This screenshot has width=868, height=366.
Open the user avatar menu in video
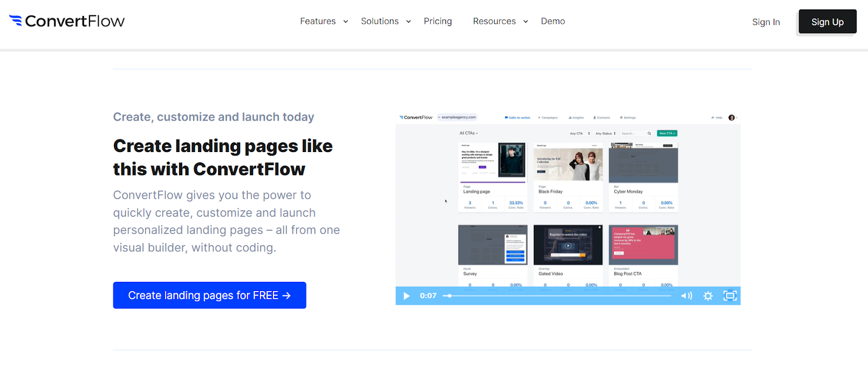pos(732,117)
